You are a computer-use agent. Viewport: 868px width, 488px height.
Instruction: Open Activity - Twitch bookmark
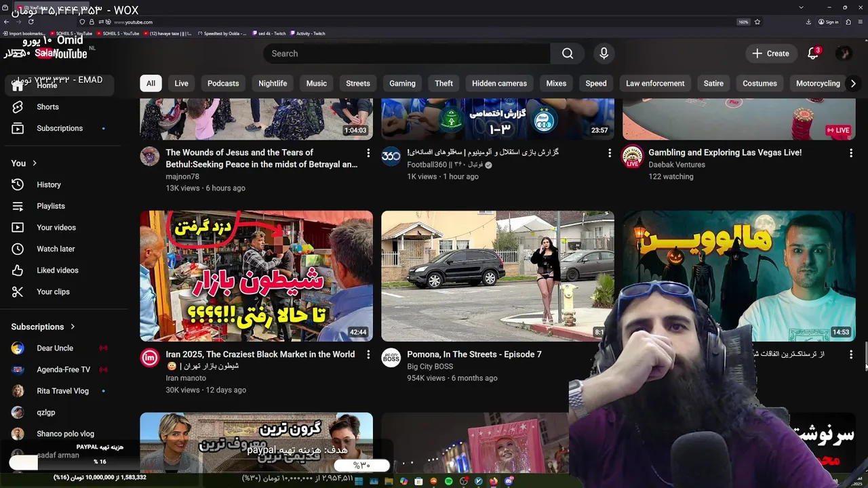coord(307,33)
